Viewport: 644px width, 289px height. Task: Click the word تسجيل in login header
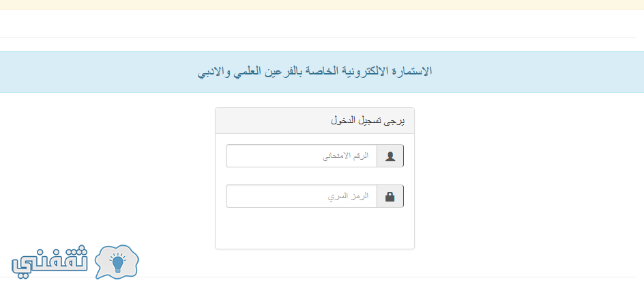tap(370, 121)
